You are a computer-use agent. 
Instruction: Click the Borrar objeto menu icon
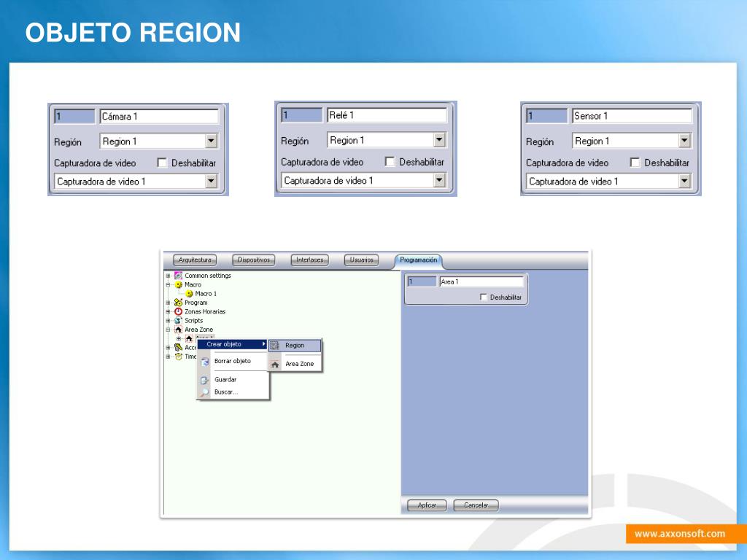[x=205, y=362]
